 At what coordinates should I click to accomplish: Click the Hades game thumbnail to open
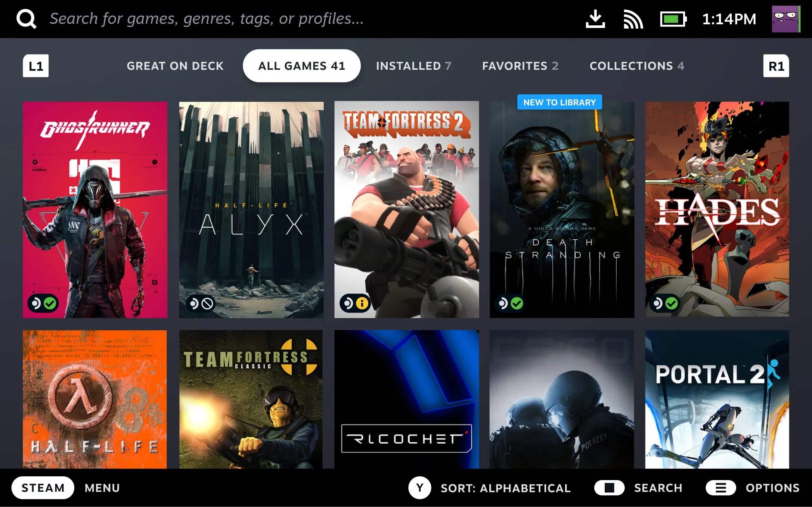pos(718,209)
